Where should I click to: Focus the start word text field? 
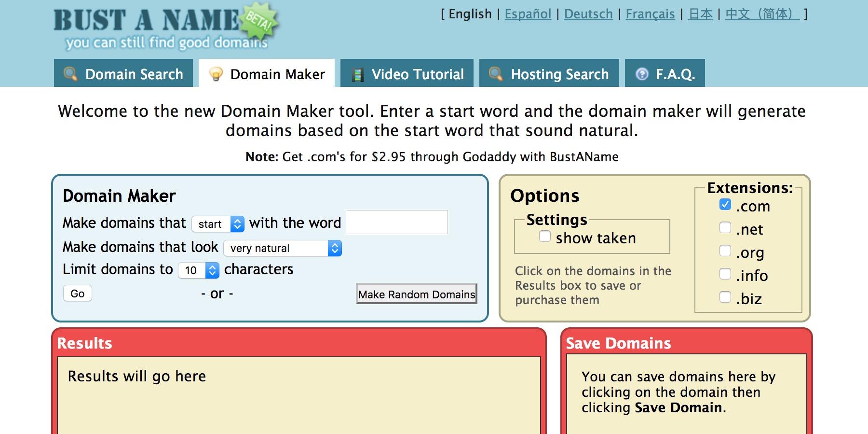tap(397, 223)
